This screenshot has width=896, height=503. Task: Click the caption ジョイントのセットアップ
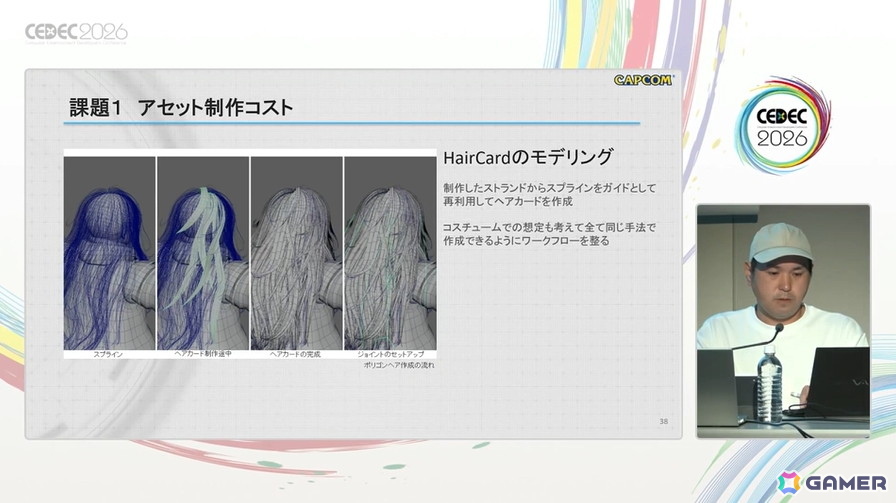391,354
